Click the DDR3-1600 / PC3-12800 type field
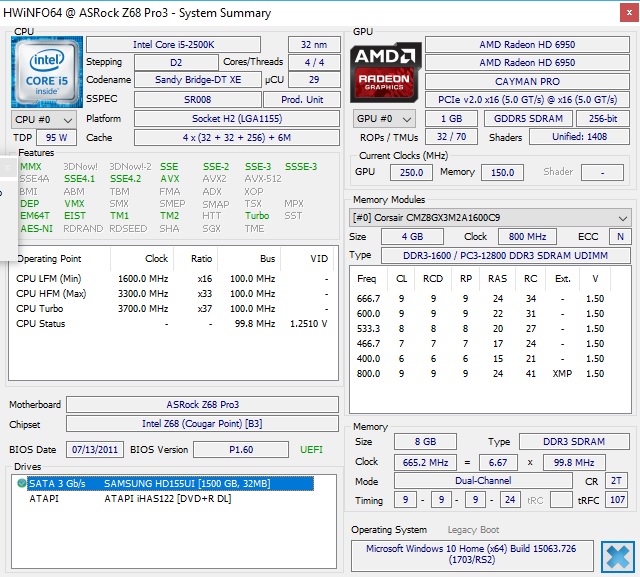640x577 pixels. (505, 255)
